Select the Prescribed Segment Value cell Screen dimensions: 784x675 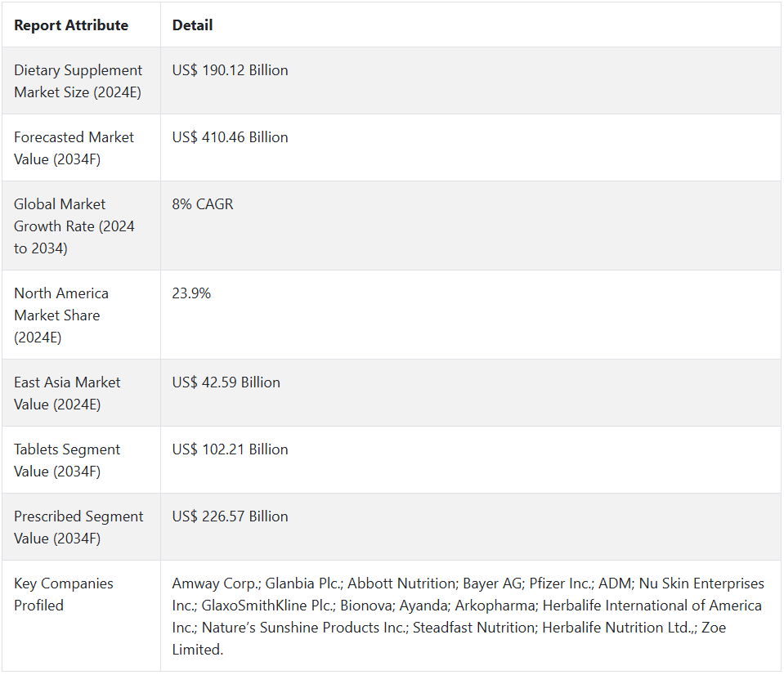pyautogui.click(x=78, y=527)
